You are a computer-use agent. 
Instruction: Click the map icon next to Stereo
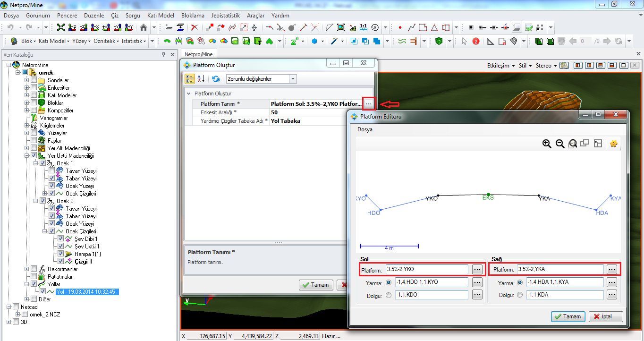click(x=564, y=65)
